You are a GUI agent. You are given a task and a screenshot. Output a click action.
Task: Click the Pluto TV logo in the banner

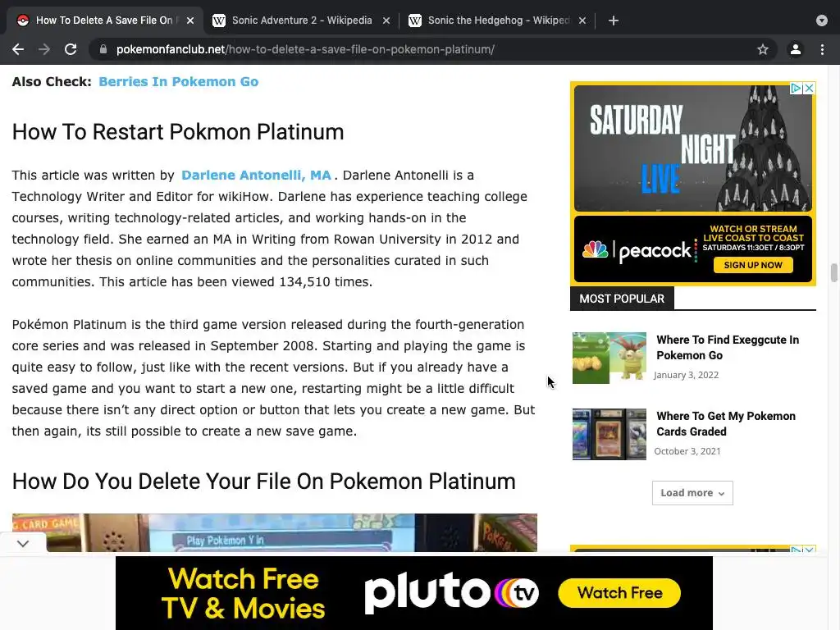coord(452,592)
